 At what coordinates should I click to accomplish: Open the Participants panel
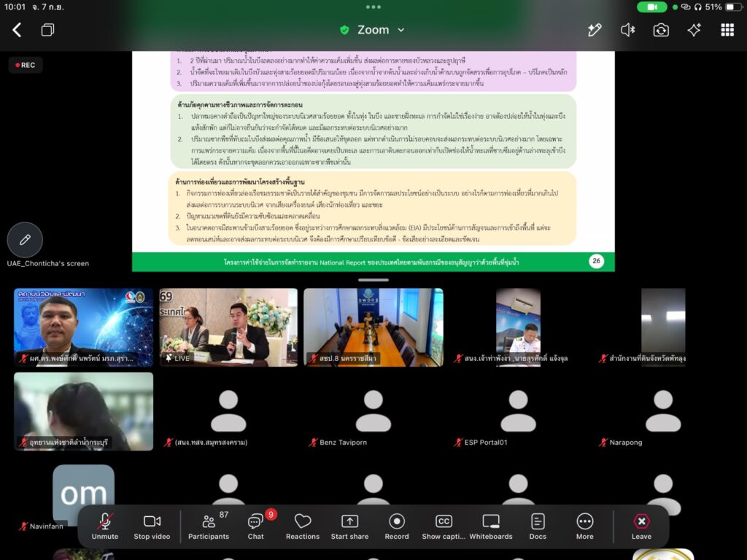coord(209,526)
